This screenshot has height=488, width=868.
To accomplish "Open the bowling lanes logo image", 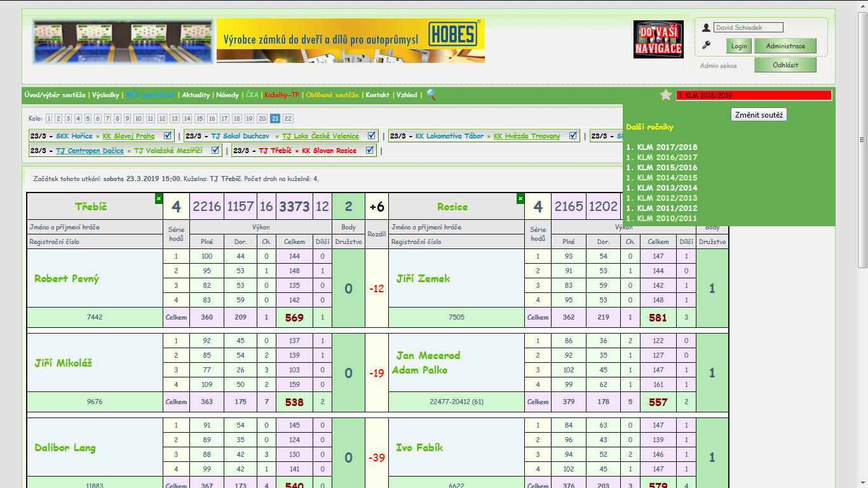I will [x=122, y=41].
